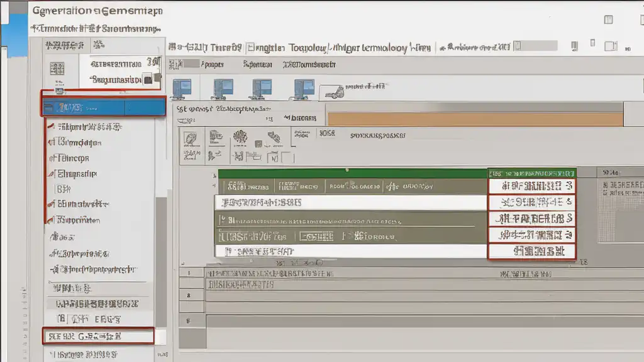The width and height of the screenshot is (644, 362).
Task: Open the grid icon at the top of the left panel
Action: (x=57, y=69)
